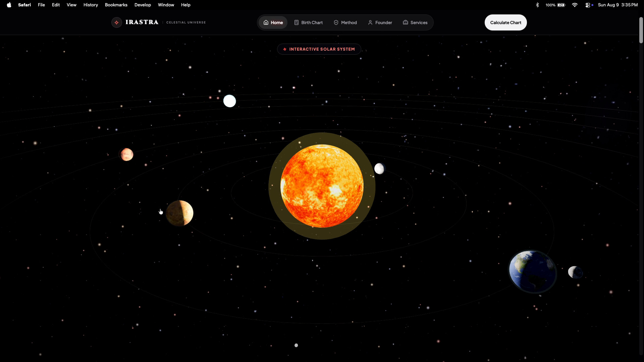Viewport: 644px width, 362px height.
Task: Click the half-lit brown planet near cursor
Action: pyautogui.click(x=180, y=213)
